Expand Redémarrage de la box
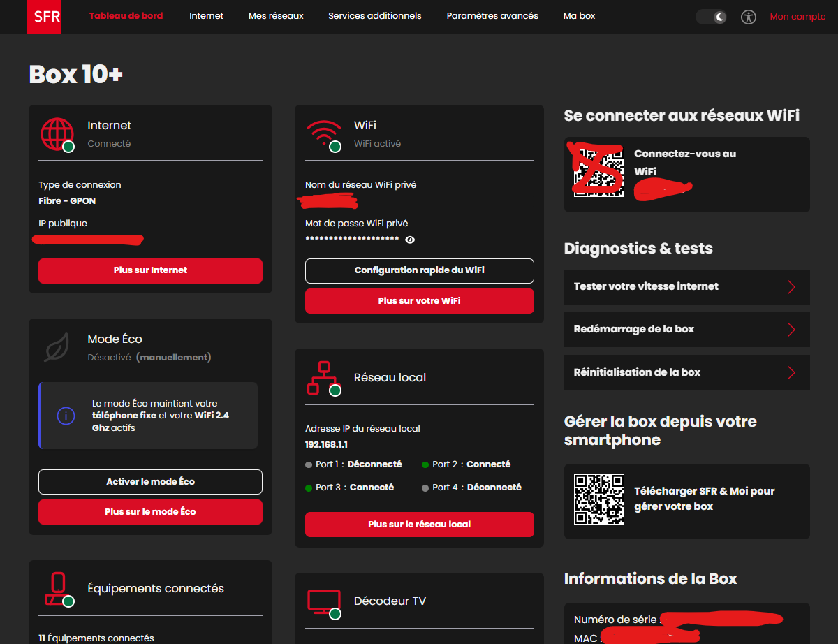Image resolution: width=838 pixels, height=644 pixels. [686, 330]
